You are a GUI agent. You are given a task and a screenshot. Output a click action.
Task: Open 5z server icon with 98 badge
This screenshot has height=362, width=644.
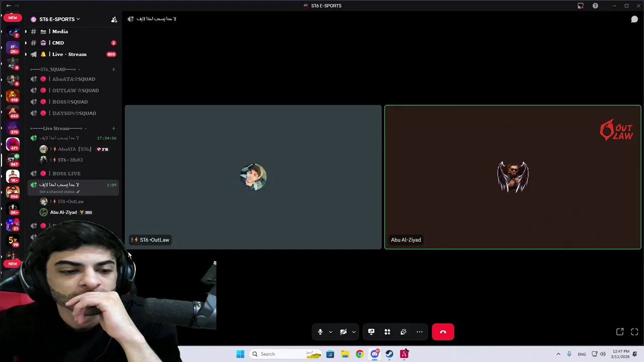pos(13,241)
